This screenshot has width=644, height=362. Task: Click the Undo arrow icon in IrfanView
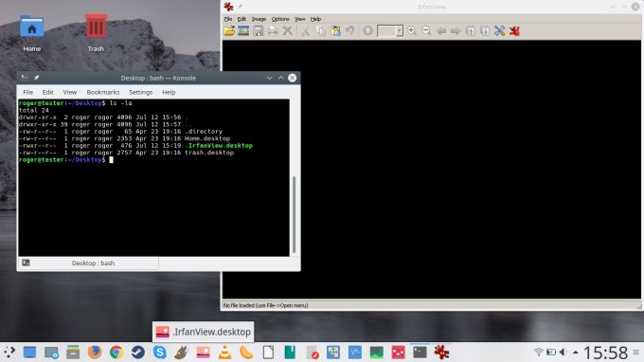pos(349,31)
